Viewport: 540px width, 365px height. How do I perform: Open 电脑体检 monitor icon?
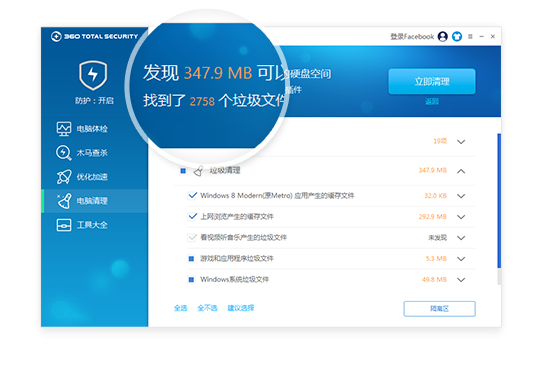click(x=64, y=129)
